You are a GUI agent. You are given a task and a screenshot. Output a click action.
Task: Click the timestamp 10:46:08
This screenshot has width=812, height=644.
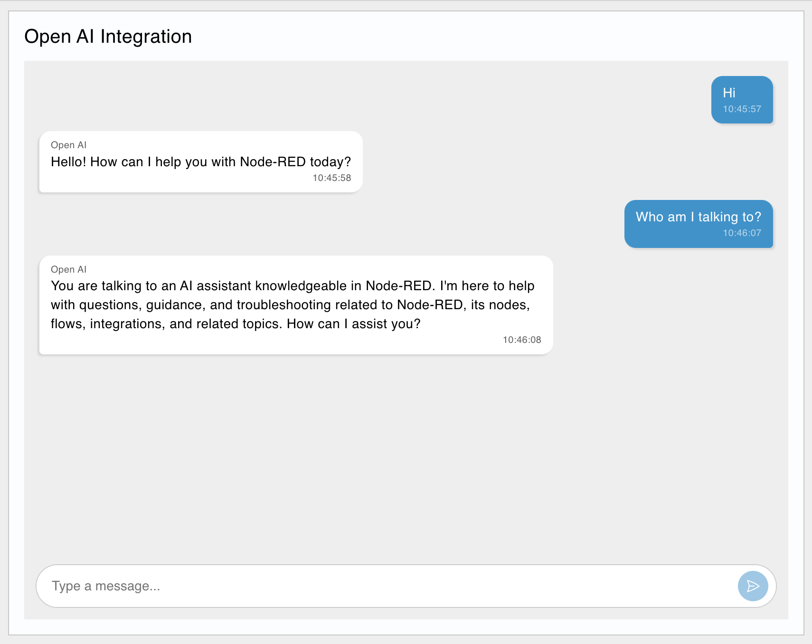tap(522, 340)
